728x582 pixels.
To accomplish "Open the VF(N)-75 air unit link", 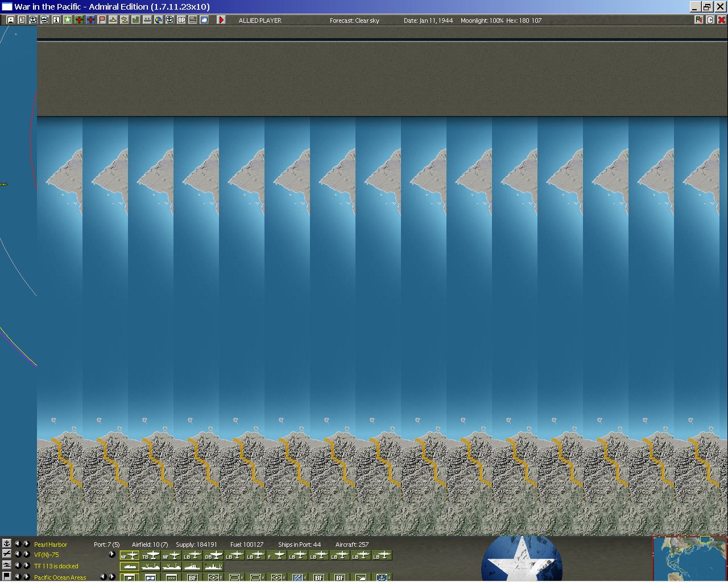I will pyautogui.click(x=47, y=555).
